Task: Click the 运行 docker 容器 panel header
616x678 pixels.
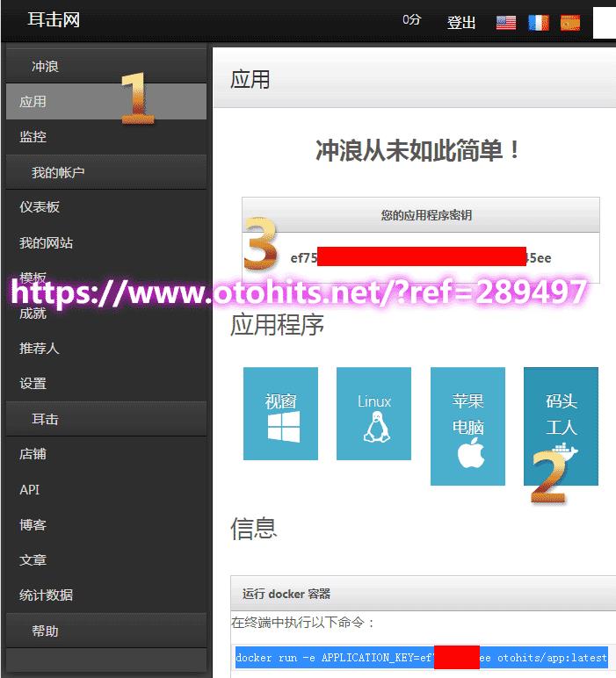Action: click(x=423, y=594)
